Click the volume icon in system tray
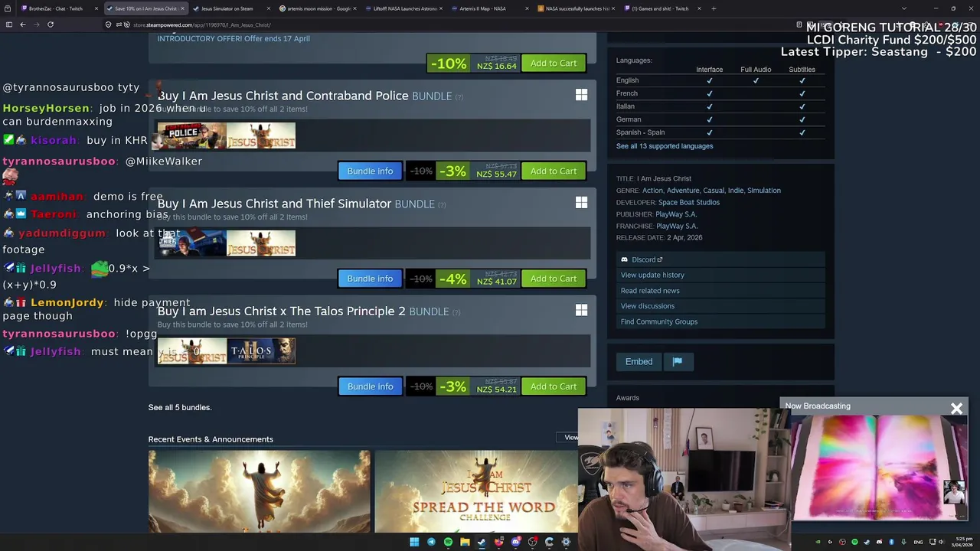The image size is (980, 551). click(x=941, y=542)
